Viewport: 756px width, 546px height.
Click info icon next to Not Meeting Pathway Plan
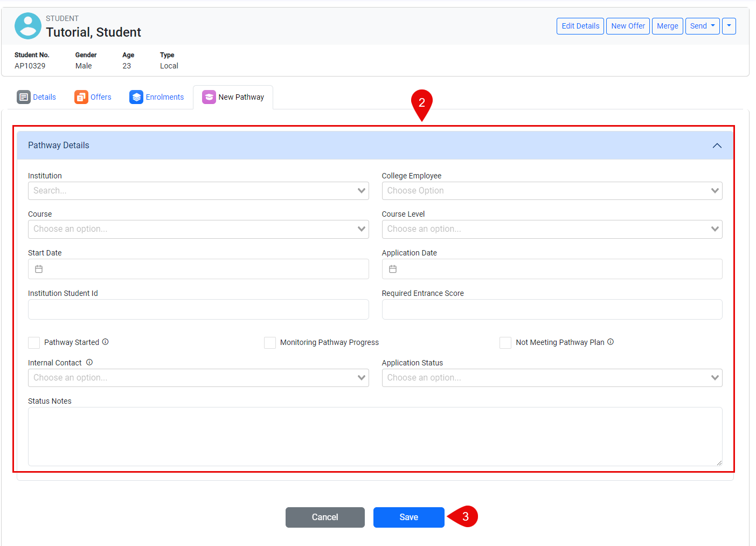point(611,342)
